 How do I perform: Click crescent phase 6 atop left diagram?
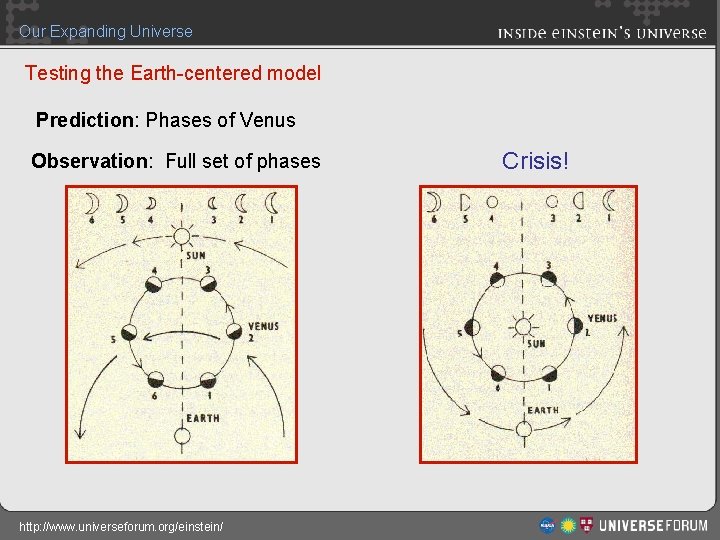(92, 203)
